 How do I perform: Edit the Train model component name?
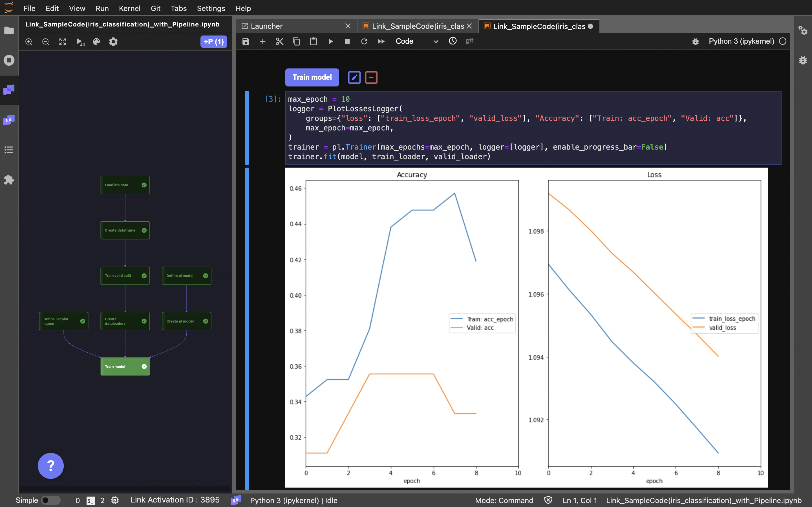click(354, 77)
